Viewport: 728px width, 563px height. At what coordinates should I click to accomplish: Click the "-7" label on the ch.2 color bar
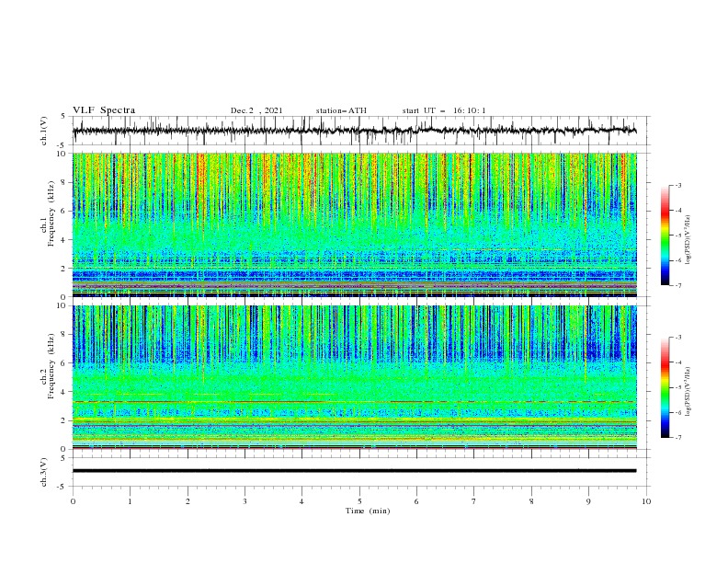677,438
